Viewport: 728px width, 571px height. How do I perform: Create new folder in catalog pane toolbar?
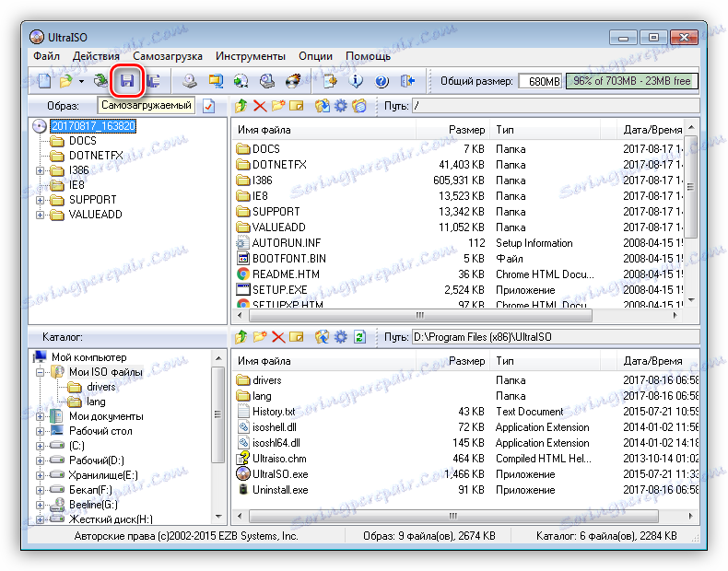[260, 337]
